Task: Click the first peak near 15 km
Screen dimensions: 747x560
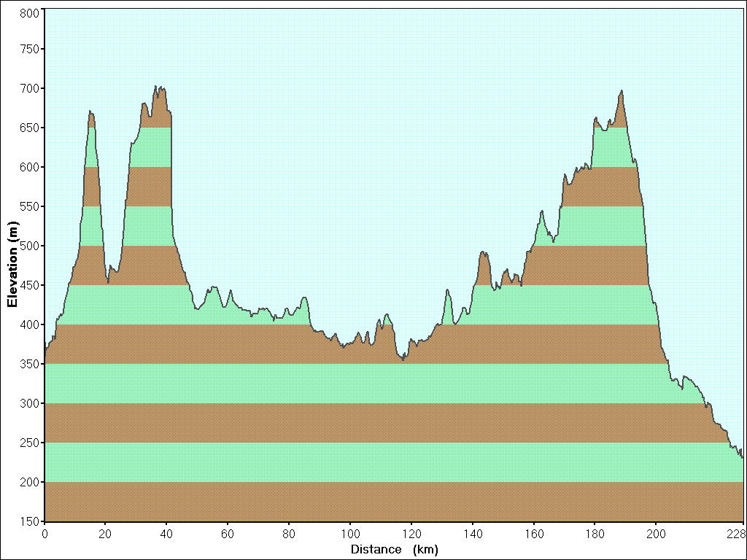Action: point(90,112)
